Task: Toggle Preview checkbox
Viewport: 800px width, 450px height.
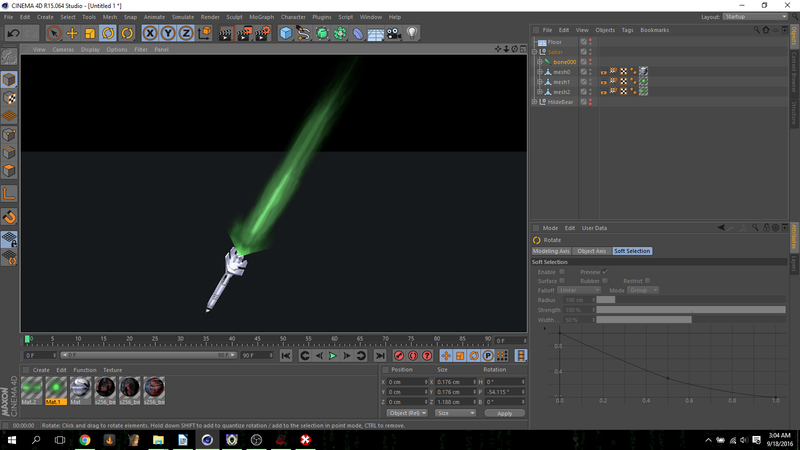Action: [605, 272]
